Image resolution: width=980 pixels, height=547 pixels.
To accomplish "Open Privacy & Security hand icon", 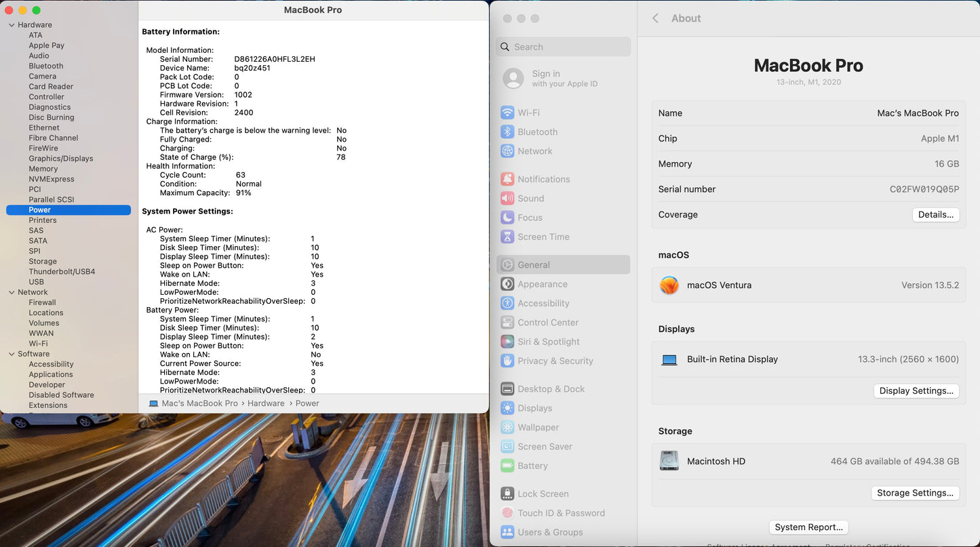I will [x=507, y=361].
